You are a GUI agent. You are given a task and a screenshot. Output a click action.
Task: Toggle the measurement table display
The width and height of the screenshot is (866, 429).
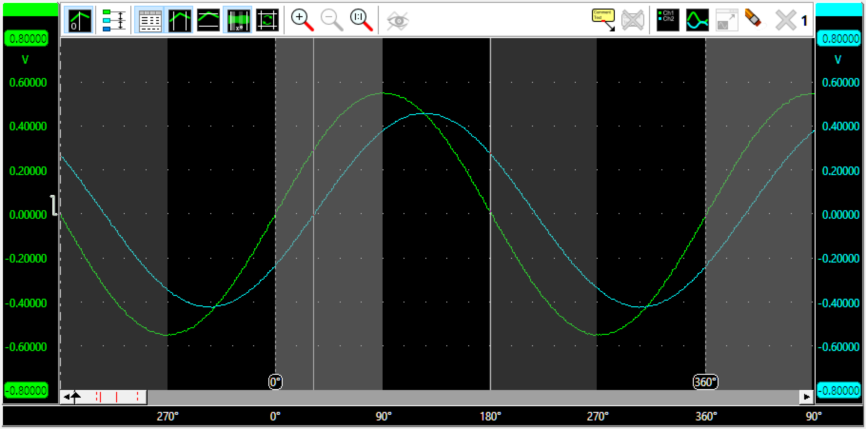click(150, 20)
